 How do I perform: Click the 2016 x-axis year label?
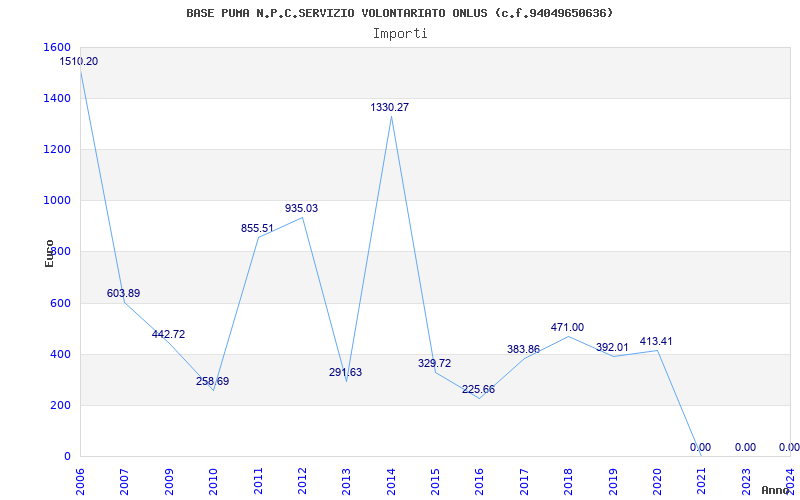click(480, 482)
